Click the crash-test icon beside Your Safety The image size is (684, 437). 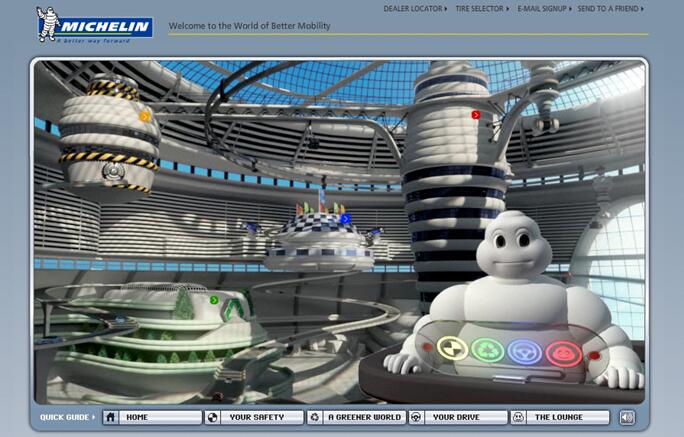point(212,417)
